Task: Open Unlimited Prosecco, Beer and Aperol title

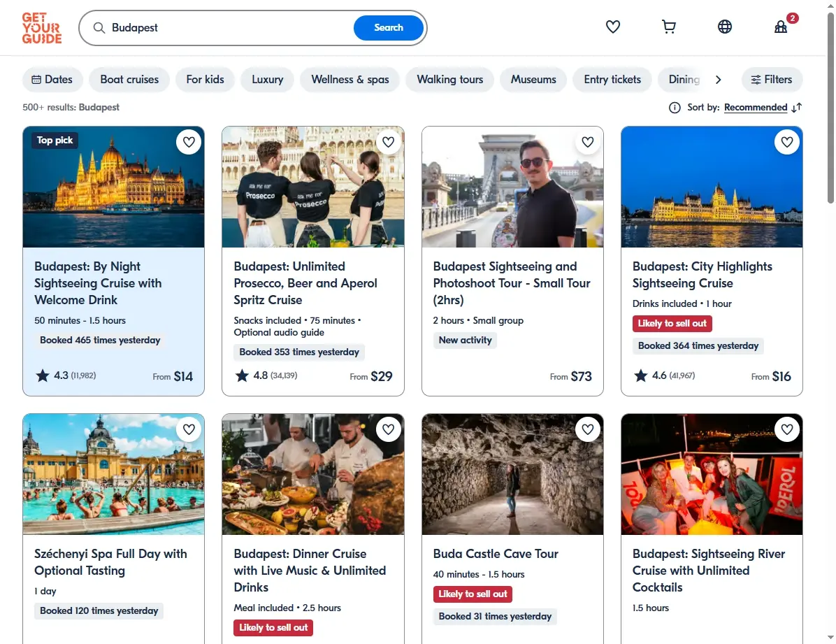Action: pyautogui.click(x=305, y=283)
